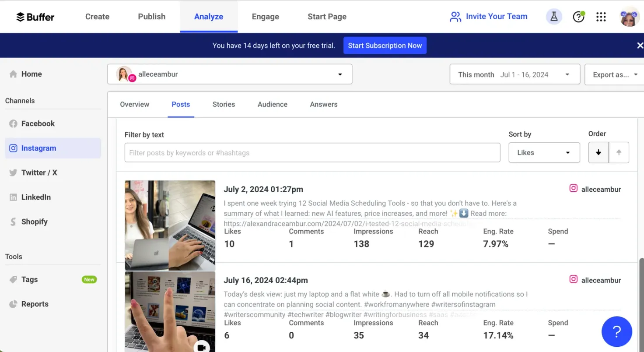Click the 7.97% engagement rate value

496,244
